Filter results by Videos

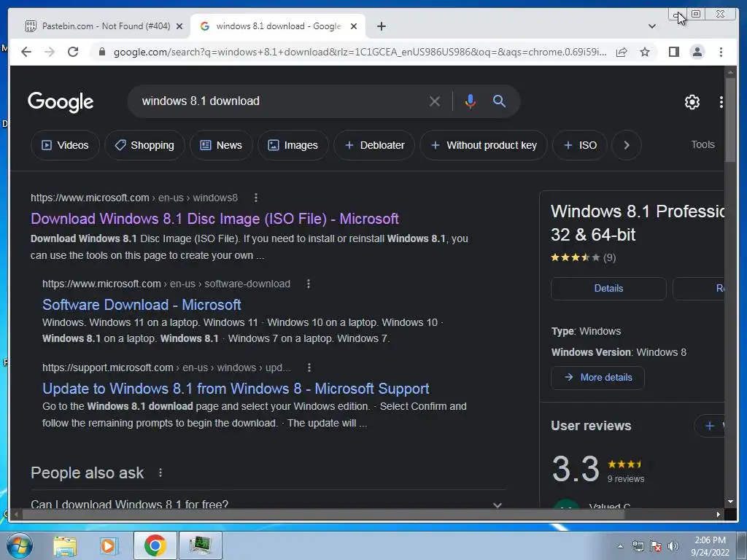[x=65, y=145]
